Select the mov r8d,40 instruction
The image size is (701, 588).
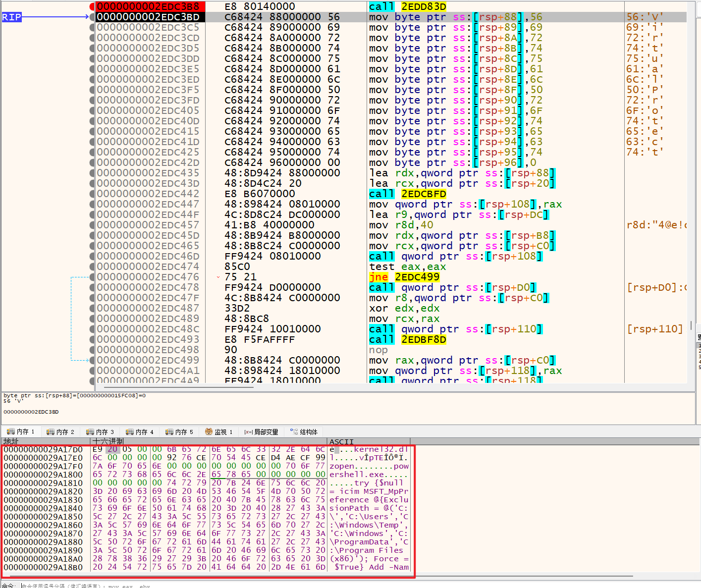pos(401,225)
